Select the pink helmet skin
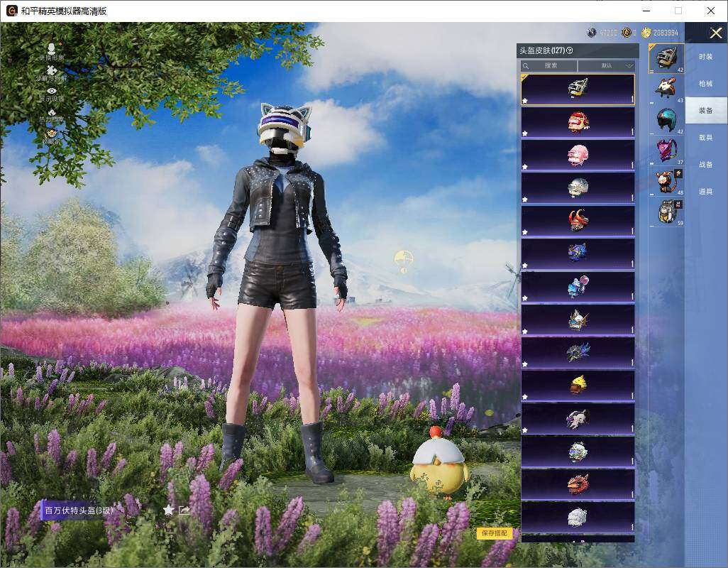This screenshot has height=568, width=728. pos(578,155)
